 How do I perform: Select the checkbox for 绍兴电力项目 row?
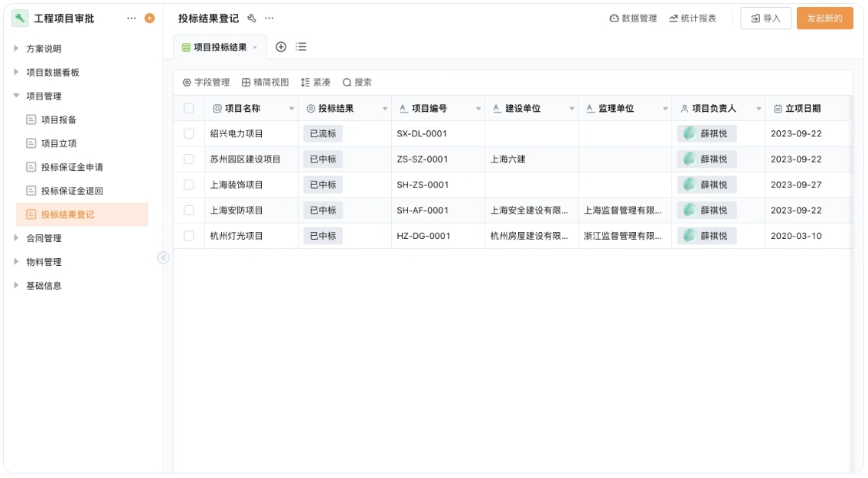tap(188, 133)
